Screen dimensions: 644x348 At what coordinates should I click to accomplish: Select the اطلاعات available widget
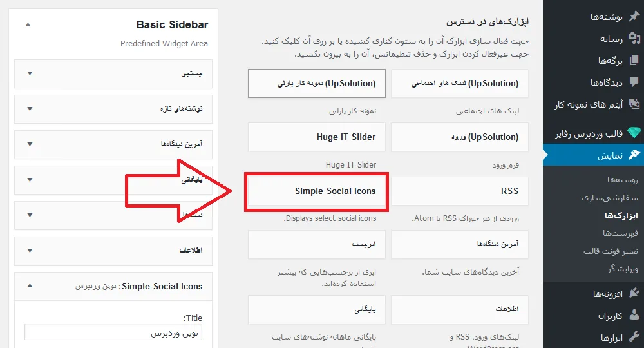(x=460, y=309)
